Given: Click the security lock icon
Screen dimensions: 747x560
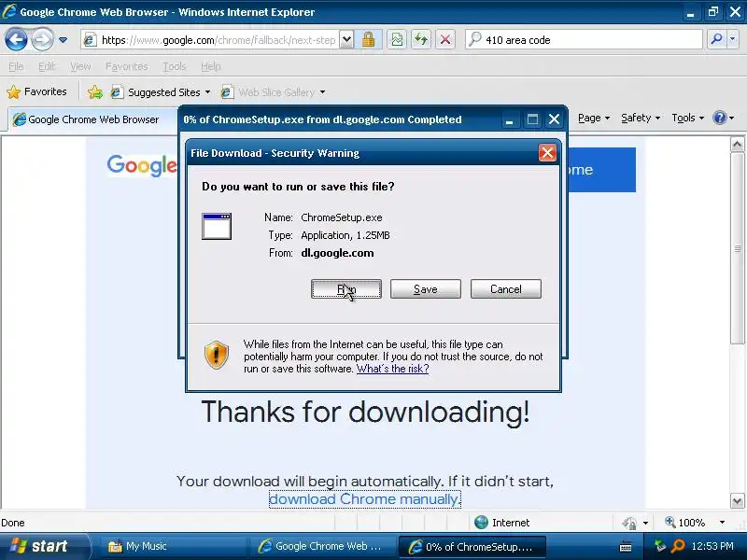Looking at the screenshot, I should [x=368, y=40].
